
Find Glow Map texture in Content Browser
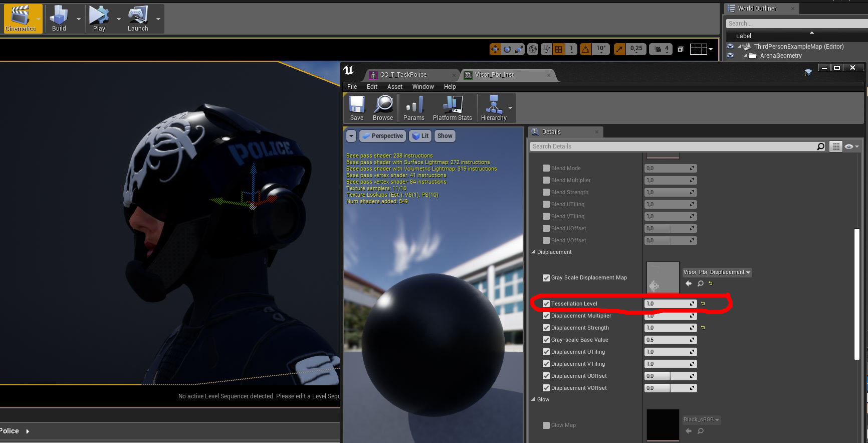tap(701, 431)
